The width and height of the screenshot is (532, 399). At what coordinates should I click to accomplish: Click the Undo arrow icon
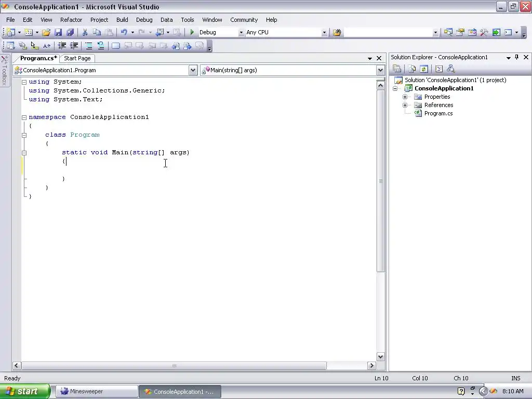tap(124, 32)
